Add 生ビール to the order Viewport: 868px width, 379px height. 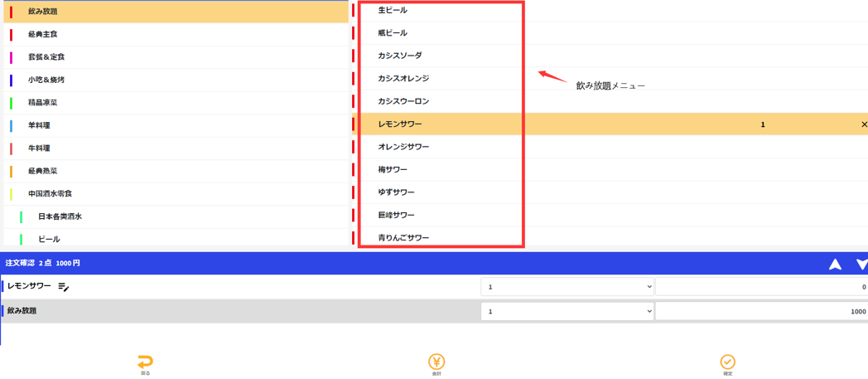click(x=393, y=11)
